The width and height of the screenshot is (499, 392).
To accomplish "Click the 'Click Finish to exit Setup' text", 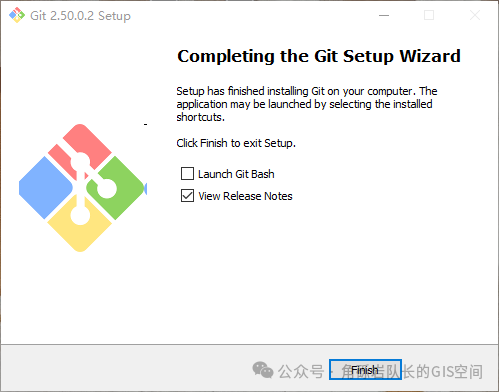I will [236, 143].
